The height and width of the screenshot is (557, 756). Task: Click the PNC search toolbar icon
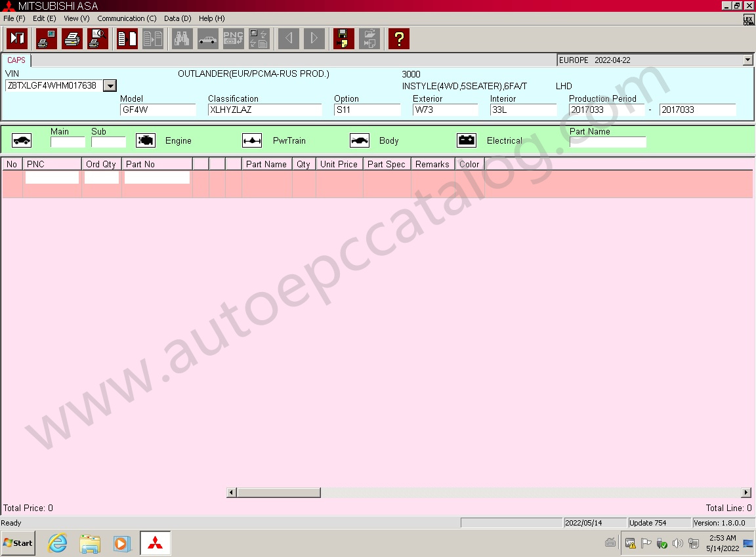pos(234,39)
